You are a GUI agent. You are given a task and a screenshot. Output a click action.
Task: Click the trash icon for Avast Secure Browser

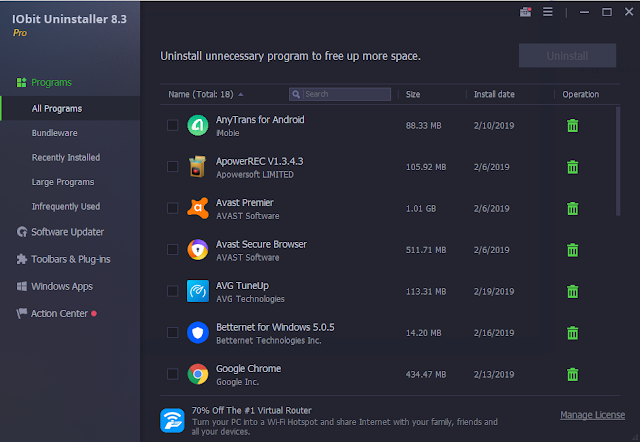click(573, 250)
